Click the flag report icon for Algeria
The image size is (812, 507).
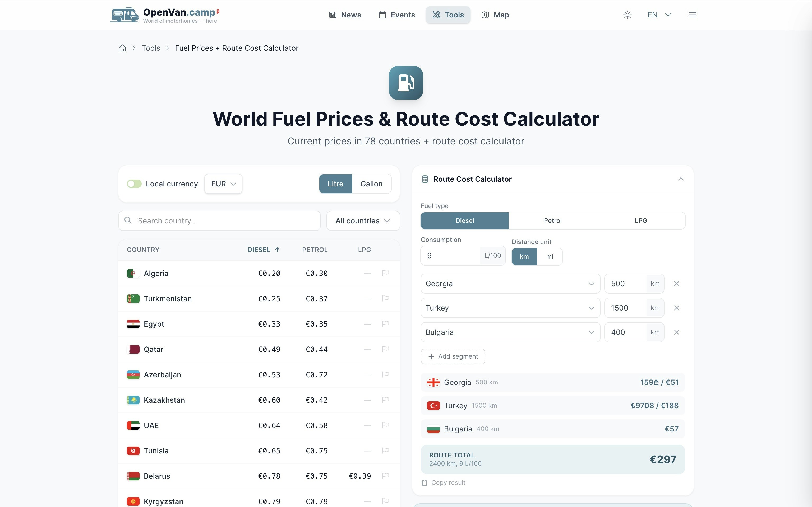[x=385, y=273]
